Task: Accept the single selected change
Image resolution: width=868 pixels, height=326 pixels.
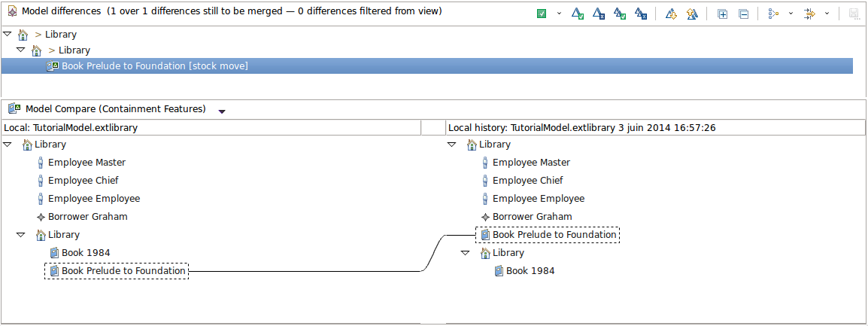Action: (x=577, y=14)
